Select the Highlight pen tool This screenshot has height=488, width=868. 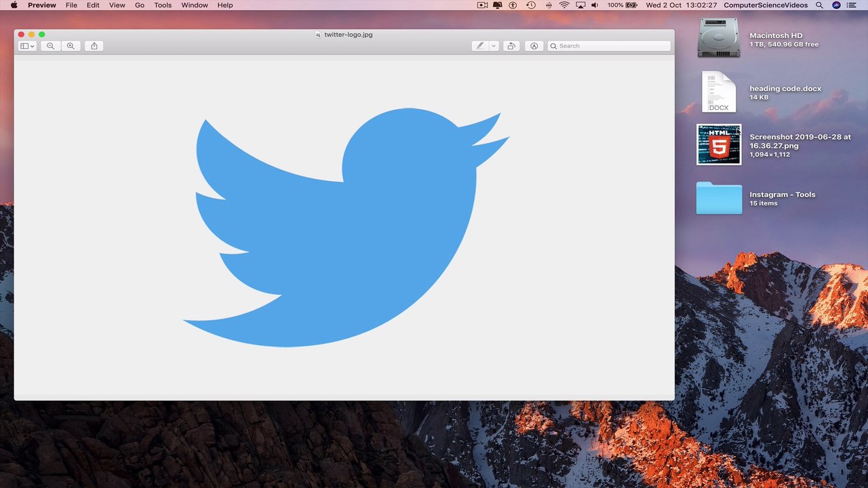(480, 46)
